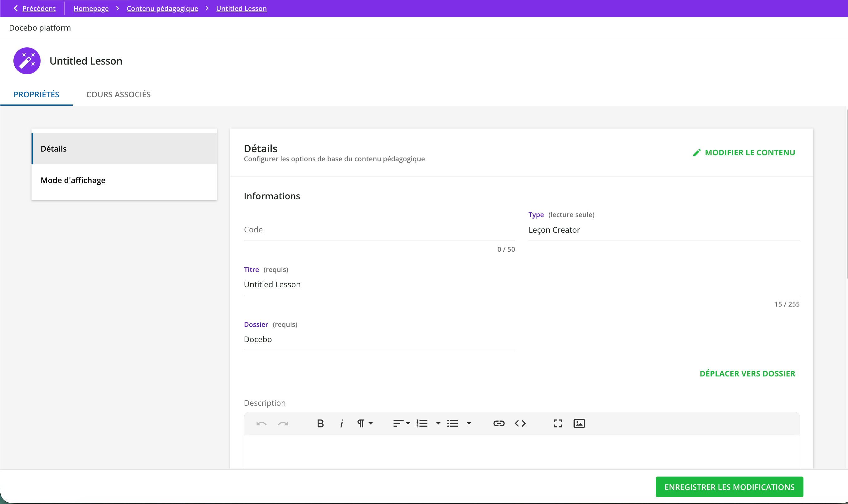The width and height of the screenshot is (848, 504).
Task: Undo the last change in the description editor
Action: [x=261, y=423]
